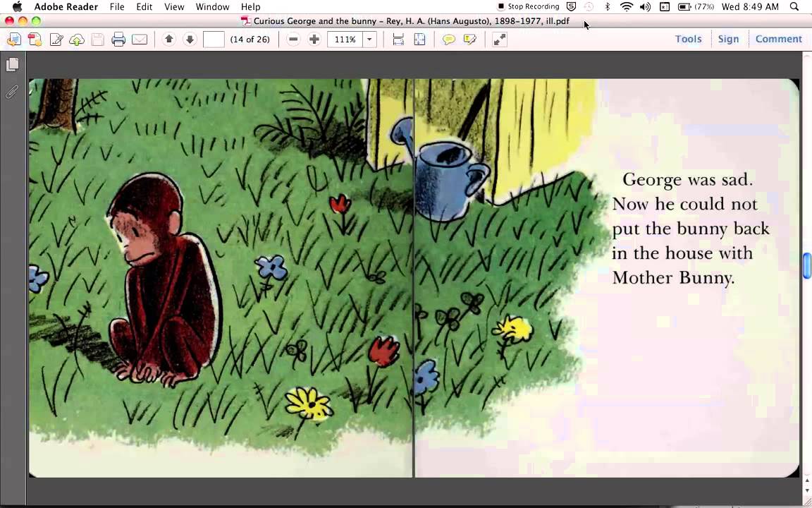Zoom out with the minus button
Screen dimensions: 812x508
[x=293, y=40]
